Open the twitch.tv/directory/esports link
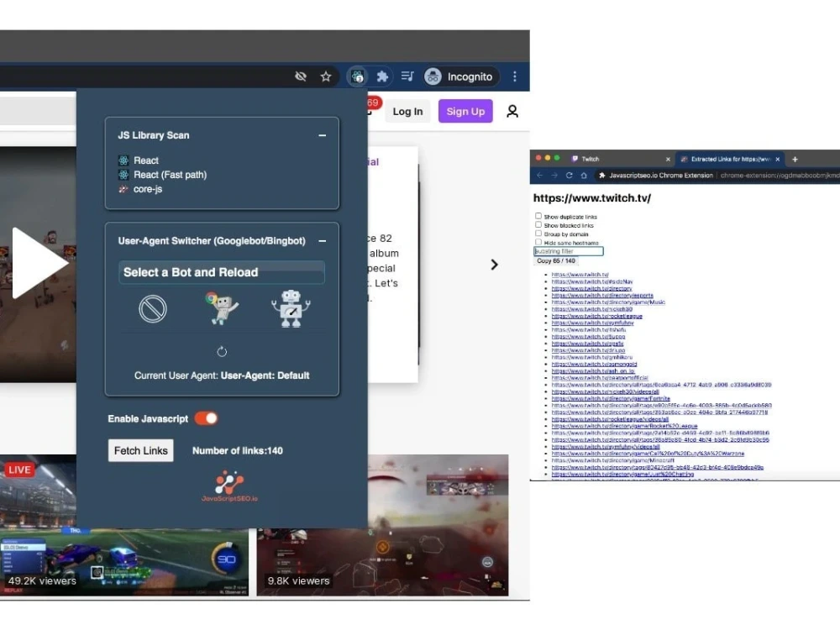Image resolution: width=840 pixels, height=630 pixels. click(x=602, y=295)
